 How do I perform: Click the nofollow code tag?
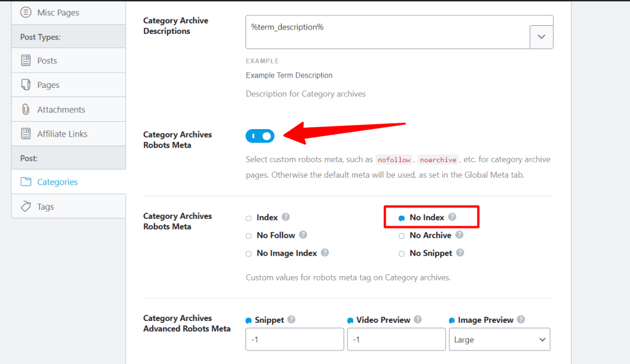pyautogui.click(x=394, y=160)
